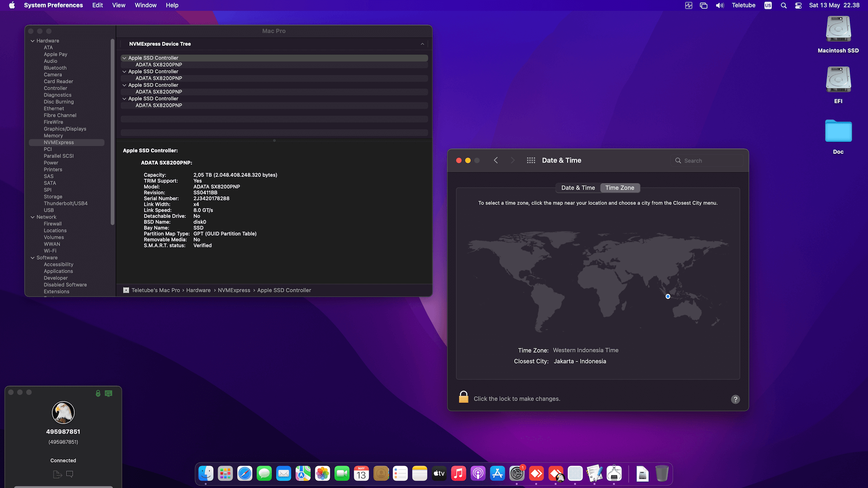Collapse the Software section in sidebar
The image size is (868, 488).
(x=33, y=258)
